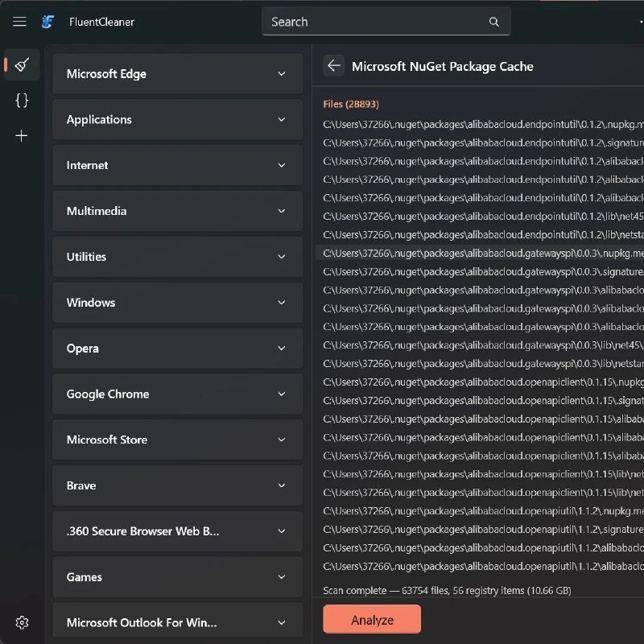Expand the 360 Secure Browser chevron
The image size is (644, 644).
pyautogui.click(x=281, y=531)
